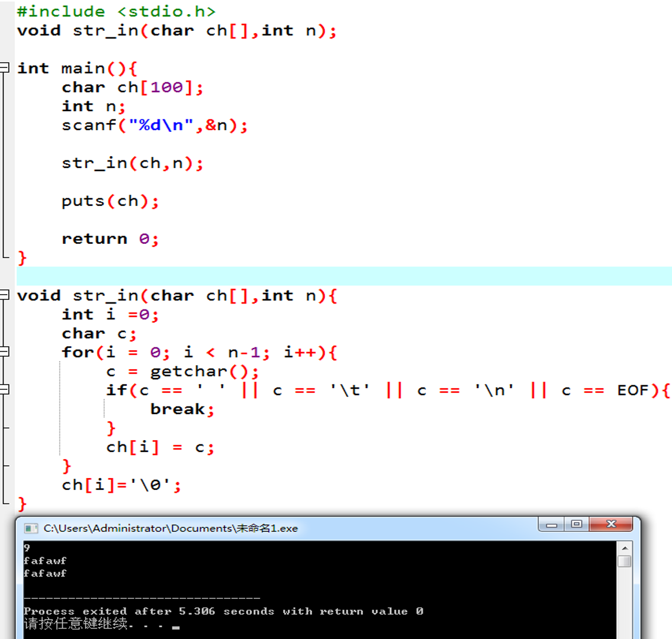The height and width of the screenshot is (639, 672).
Task: Click the str_in prototype declaration line
Action: tap(177, 31)
